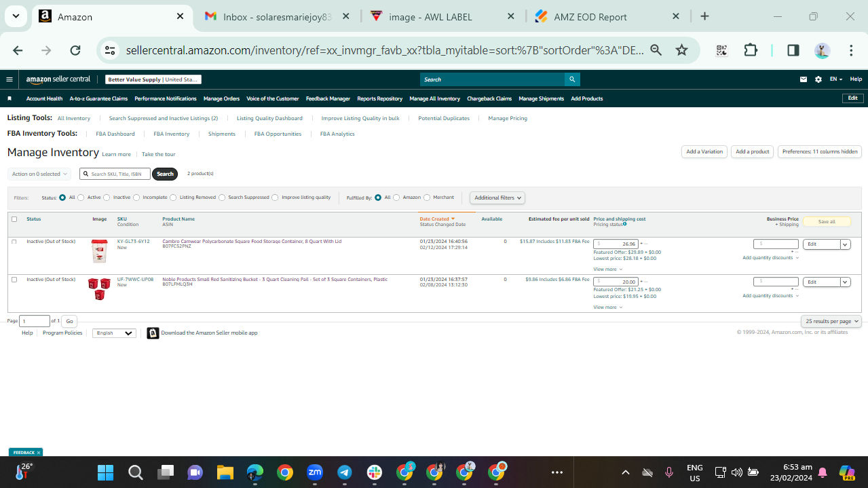Open Edit dropdown arrow for Noble bucket row
868x488 pixels.
point(846,282)
